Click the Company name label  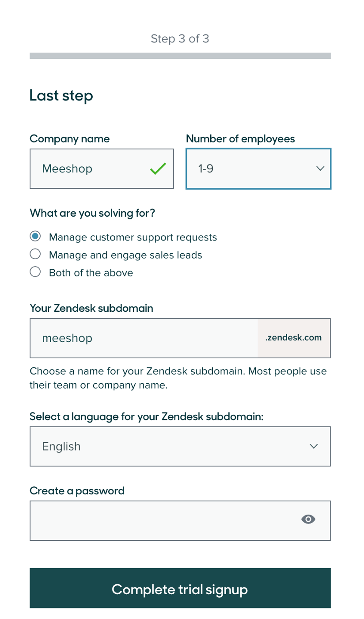[x=69, y=139]
